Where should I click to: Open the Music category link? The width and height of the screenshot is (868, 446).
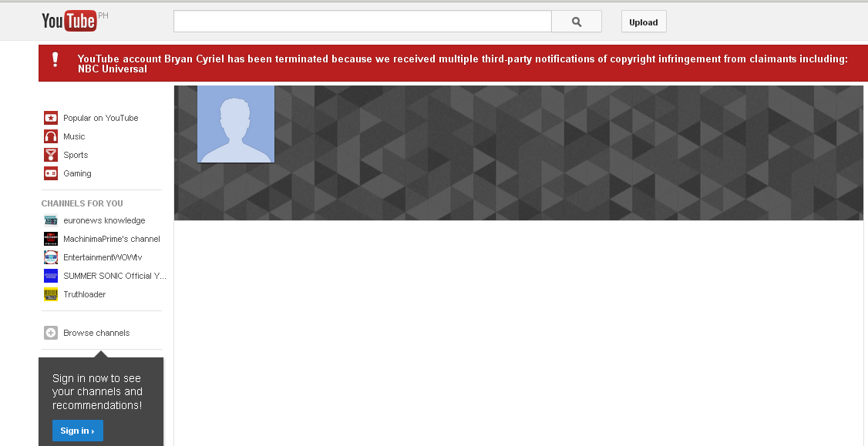(74, 136)
